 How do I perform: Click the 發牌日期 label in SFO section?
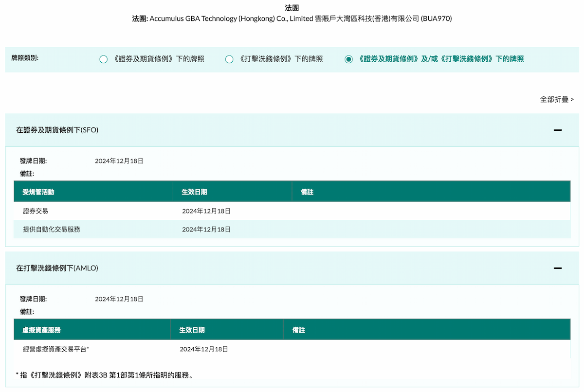[34, 161]
